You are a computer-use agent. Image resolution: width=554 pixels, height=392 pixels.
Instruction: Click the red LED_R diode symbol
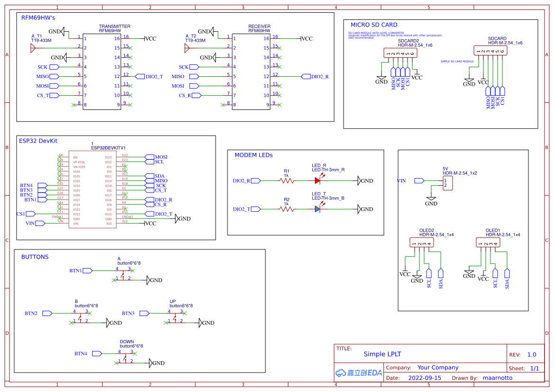(x=318, y=180)
